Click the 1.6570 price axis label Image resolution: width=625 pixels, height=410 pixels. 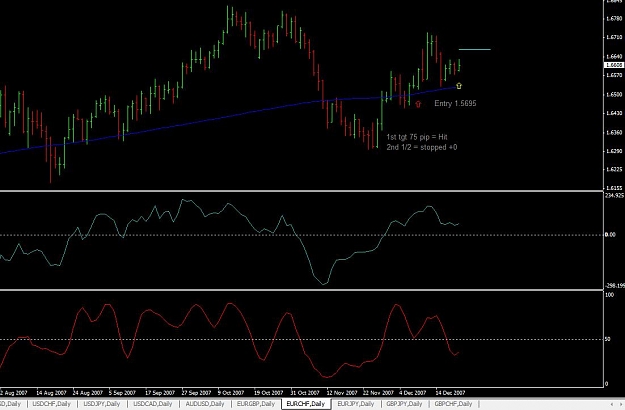[x=614, y=75]
